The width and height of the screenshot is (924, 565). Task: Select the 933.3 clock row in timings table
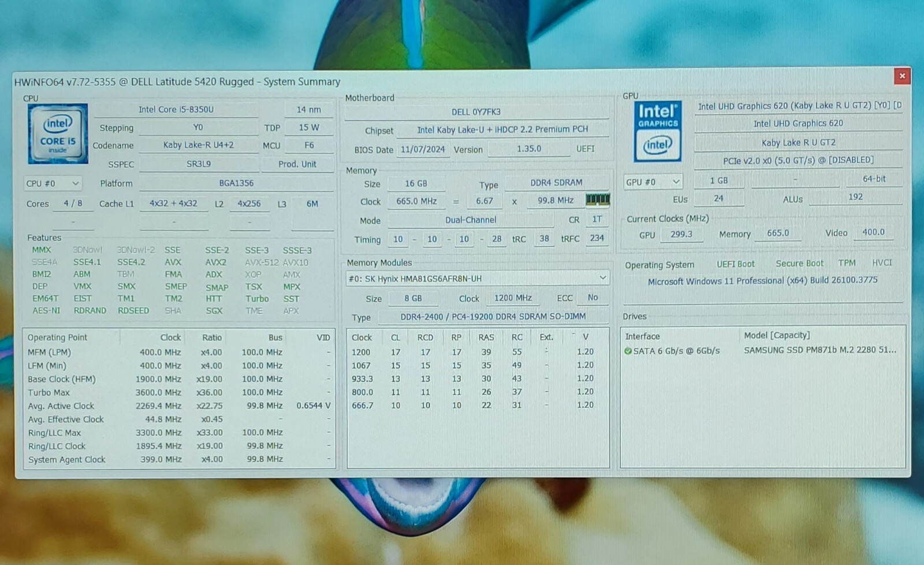(x=478, y=378)
